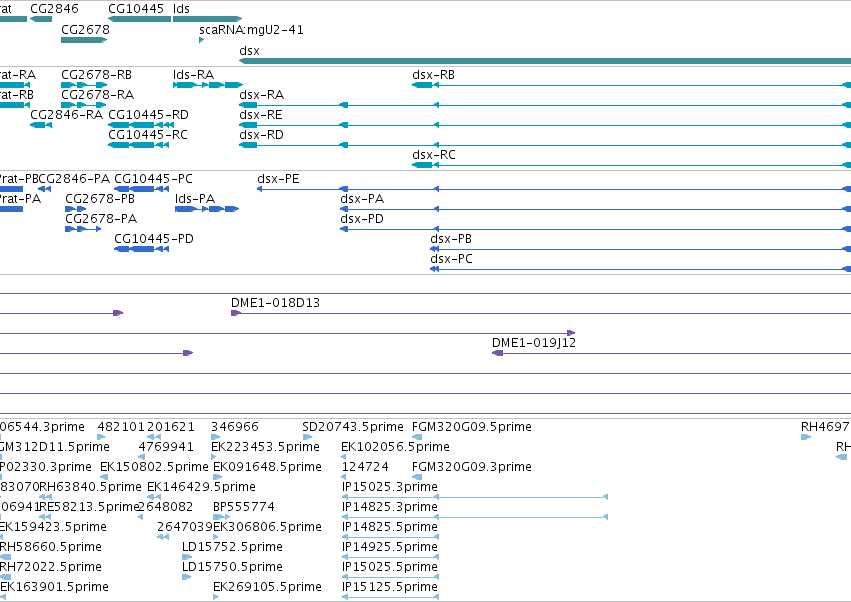Select the lds-PA protein label
This screenshot has width=851, height=602.
click(x=195, y=199)
